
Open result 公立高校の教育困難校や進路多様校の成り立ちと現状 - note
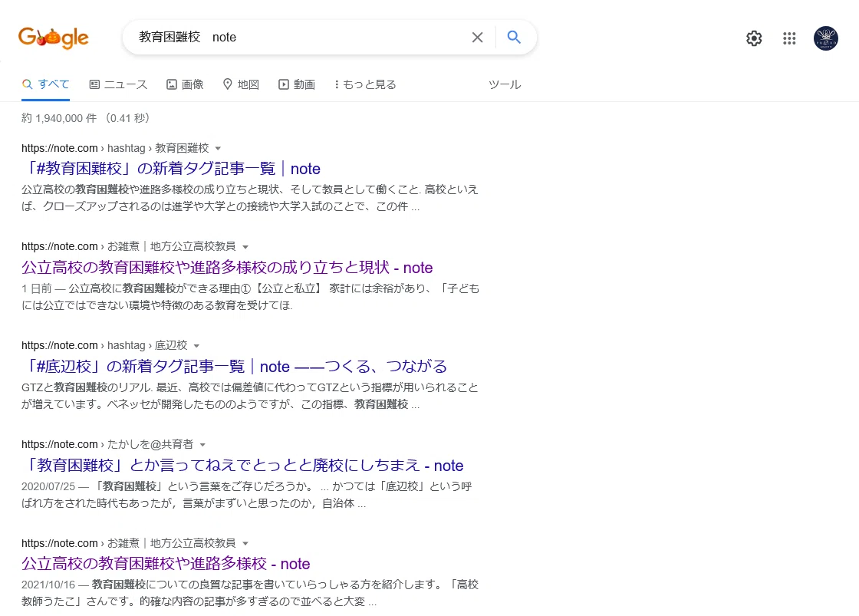(x=227, y=268)
